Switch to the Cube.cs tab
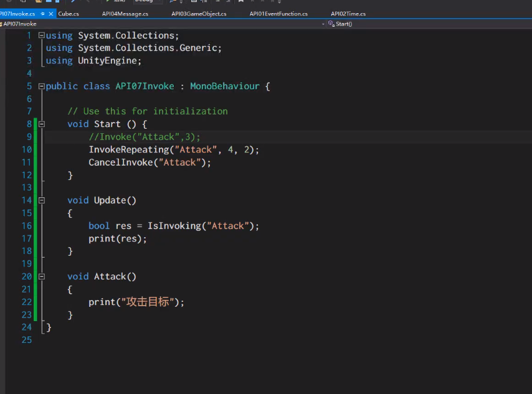The height and width of the screenshot is (394, 532). [69, 14]
